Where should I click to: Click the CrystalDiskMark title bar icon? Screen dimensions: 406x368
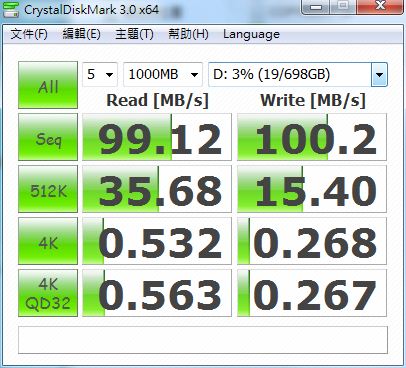pyautogui.click(x=11, y=9)
